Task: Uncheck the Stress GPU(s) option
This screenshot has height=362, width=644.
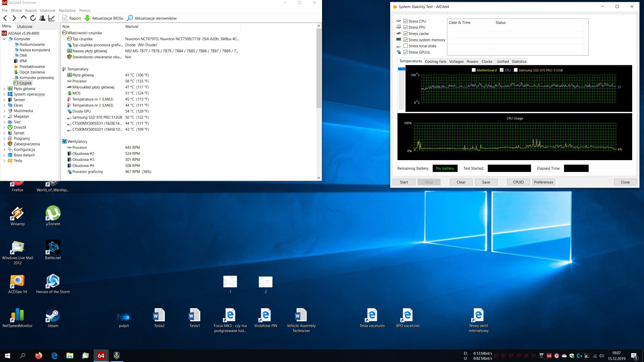Action: (x=406, y=52)
